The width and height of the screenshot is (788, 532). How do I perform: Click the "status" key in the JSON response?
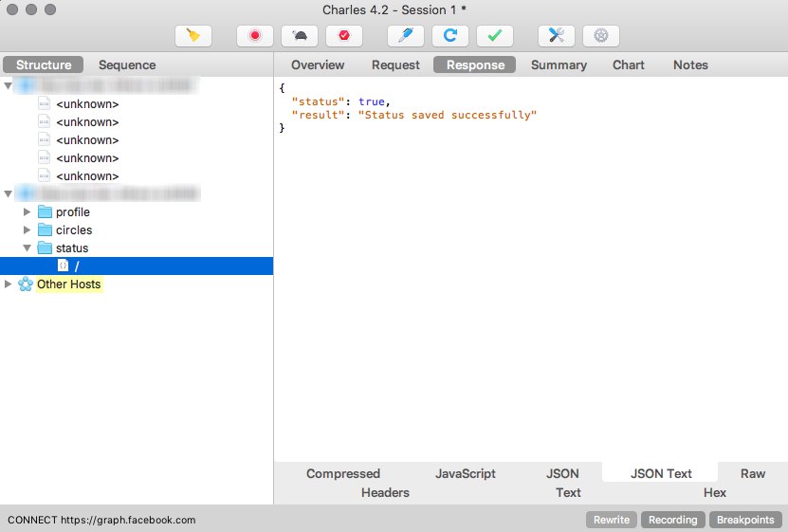318,101
